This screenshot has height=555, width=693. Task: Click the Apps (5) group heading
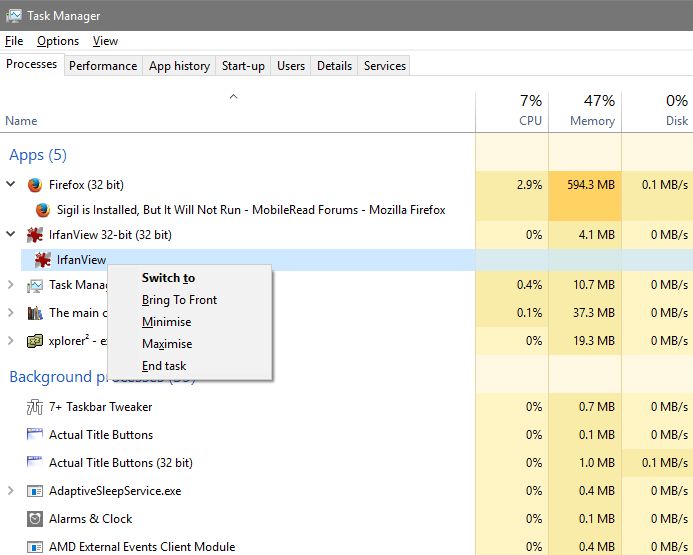[38, 155]
